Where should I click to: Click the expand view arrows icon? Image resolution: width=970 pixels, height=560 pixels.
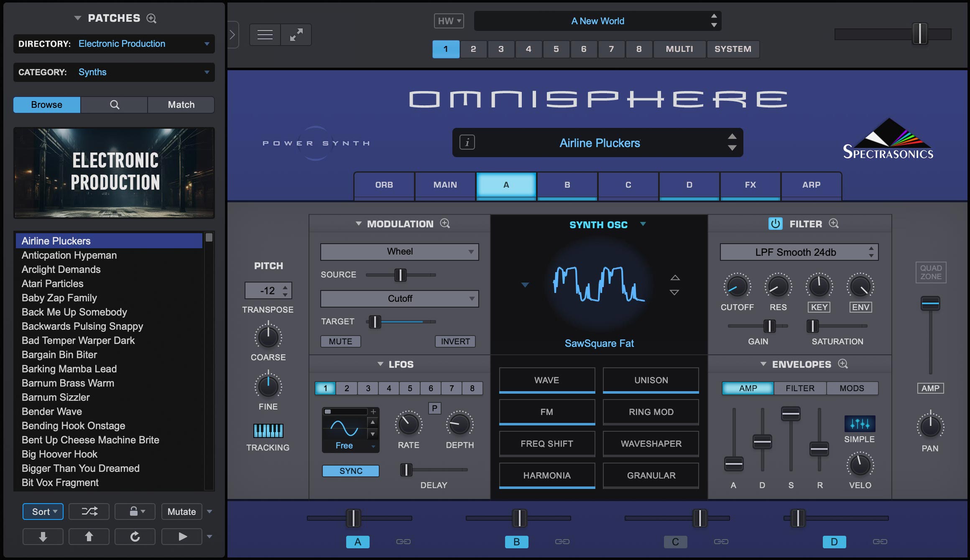pos(296,34)
